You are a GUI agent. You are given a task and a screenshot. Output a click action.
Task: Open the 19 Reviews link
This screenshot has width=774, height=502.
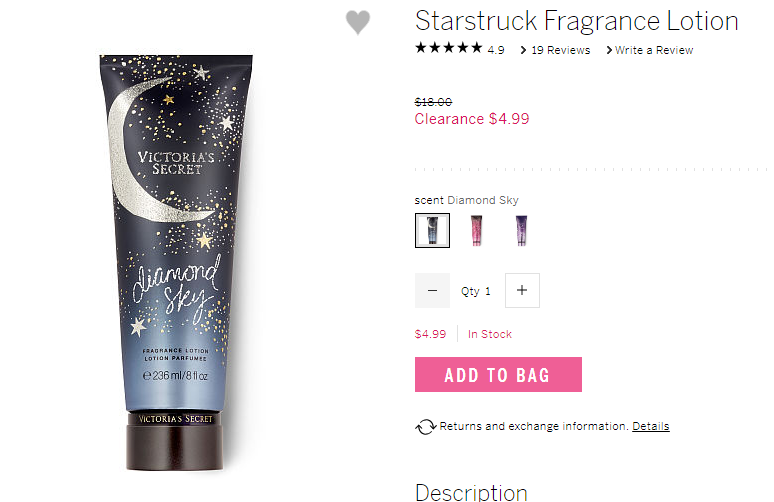click(561, 50)
